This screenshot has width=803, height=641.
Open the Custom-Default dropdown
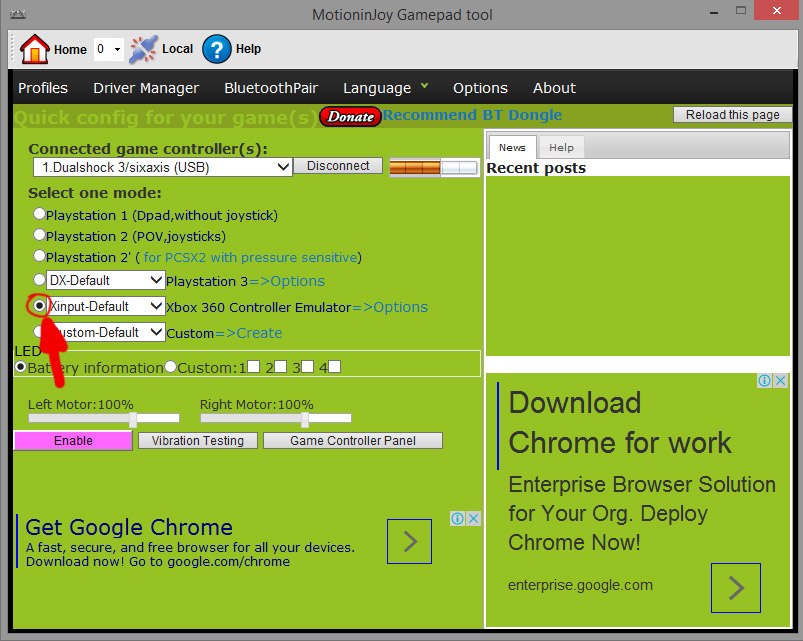coord(105,332)
